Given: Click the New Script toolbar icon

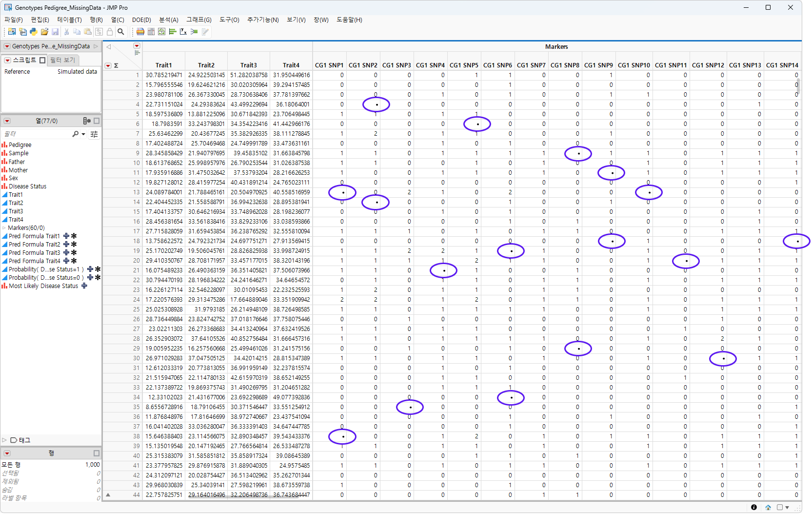Looking at the screenshot, I should [x=23, y=32].
